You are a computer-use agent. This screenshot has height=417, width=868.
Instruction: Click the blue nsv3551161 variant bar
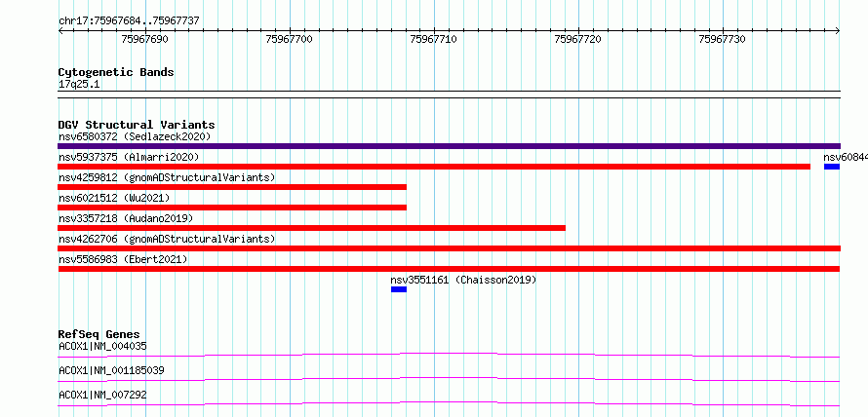coord(399,289)
